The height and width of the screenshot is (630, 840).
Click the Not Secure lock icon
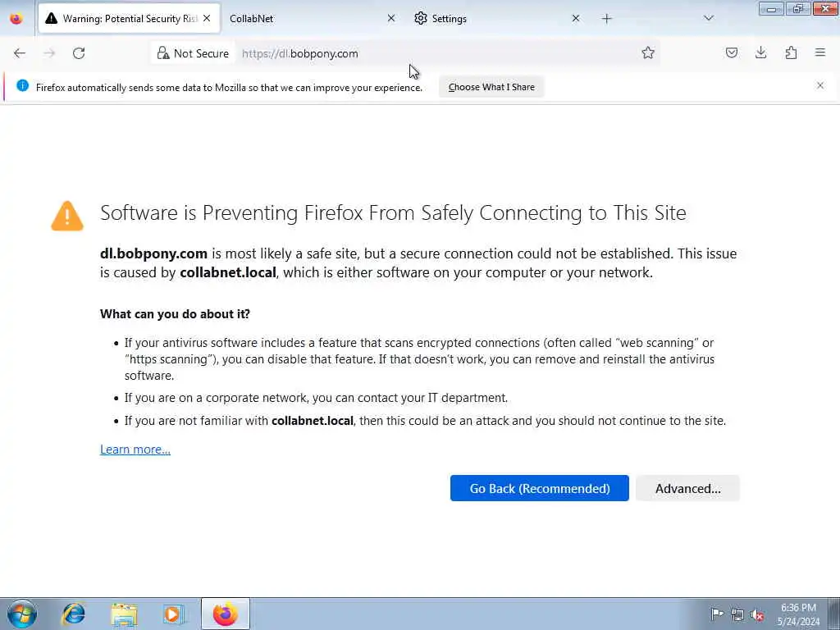pyautogui.click(x=163, y=53)
